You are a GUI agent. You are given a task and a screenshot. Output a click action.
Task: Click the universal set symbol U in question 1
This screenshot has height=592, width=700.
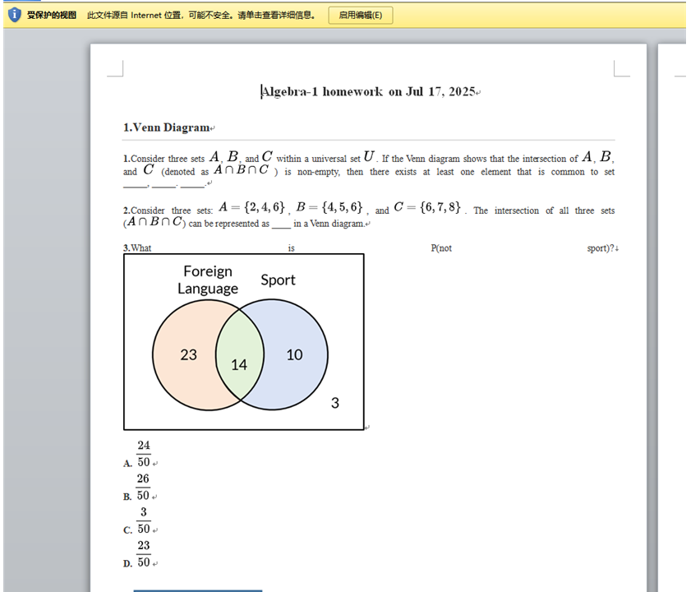[x=369, y=156]
